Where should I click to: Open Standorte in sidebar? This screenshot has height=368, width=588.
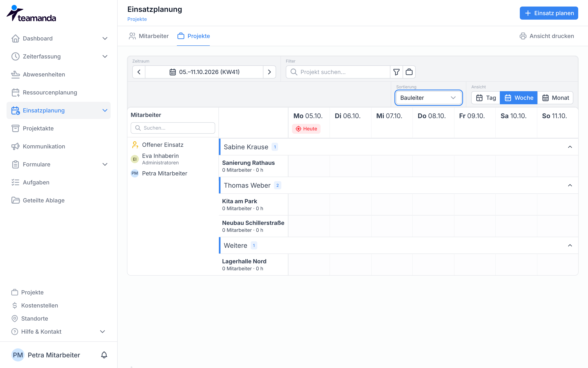pos(59,319)
